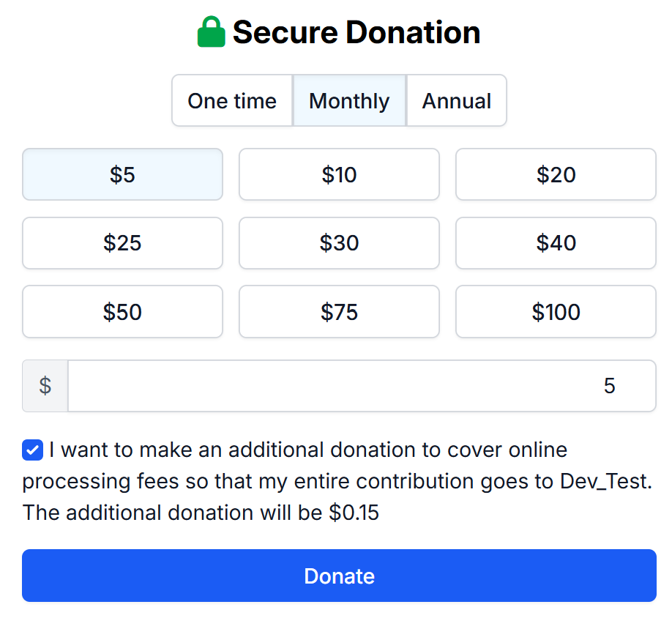
Task: Choose the $40 amount button
Action: click(556, 243)
